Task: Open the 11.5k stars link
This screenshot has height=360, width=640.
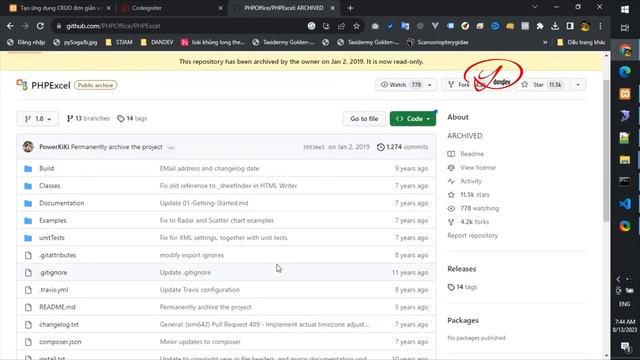Action: [x=469, y=195]
